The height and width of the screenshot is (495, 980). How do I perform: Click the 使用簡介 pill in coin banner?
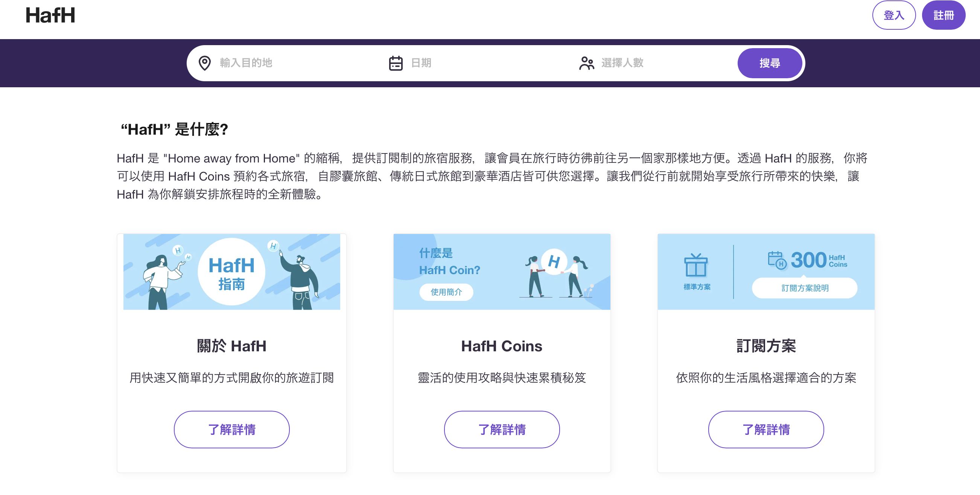tap(446, 292)
